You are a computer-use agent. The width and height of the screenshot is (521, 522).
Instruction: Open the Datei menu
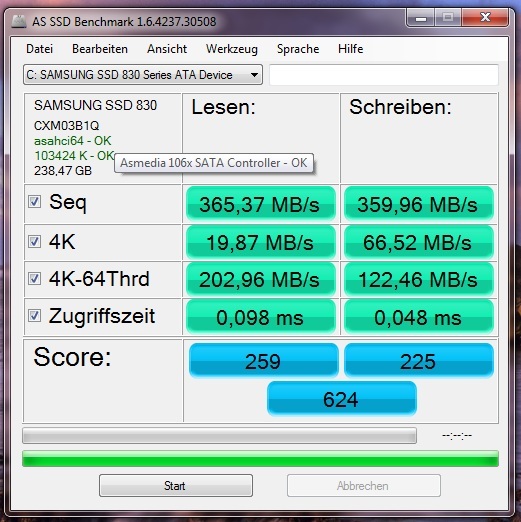[x=39, y=49]
